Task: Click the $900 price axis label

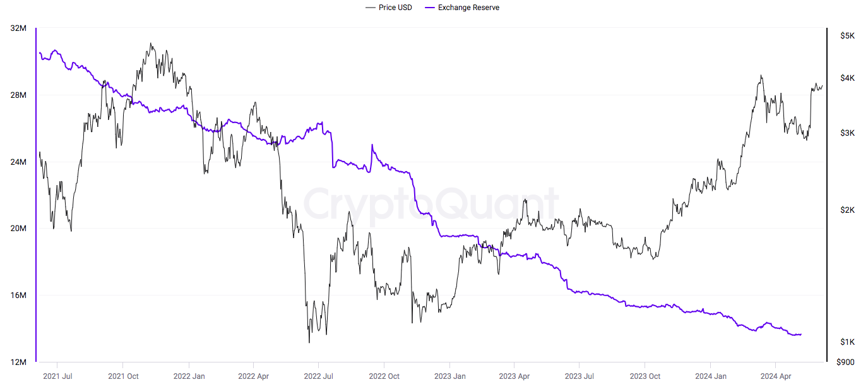Action: [x=845, y=362]
